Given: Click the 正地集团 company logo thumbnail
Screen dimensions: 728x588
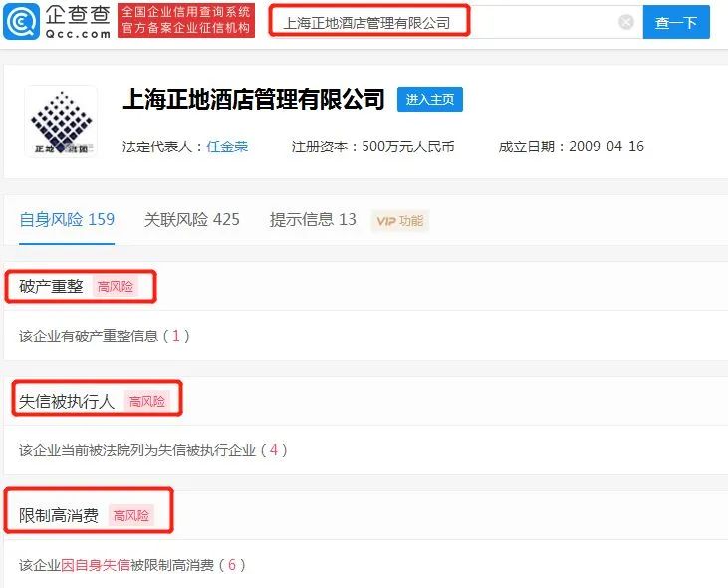Looking at the screenshot, I should pyautogui.click(x=61, y=123).
